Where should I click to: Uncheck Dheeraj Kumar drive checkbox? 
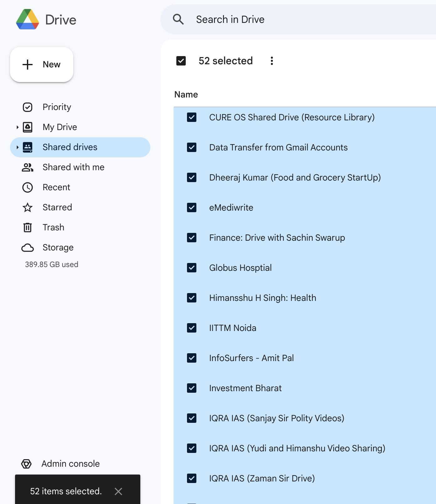point(192,177)
